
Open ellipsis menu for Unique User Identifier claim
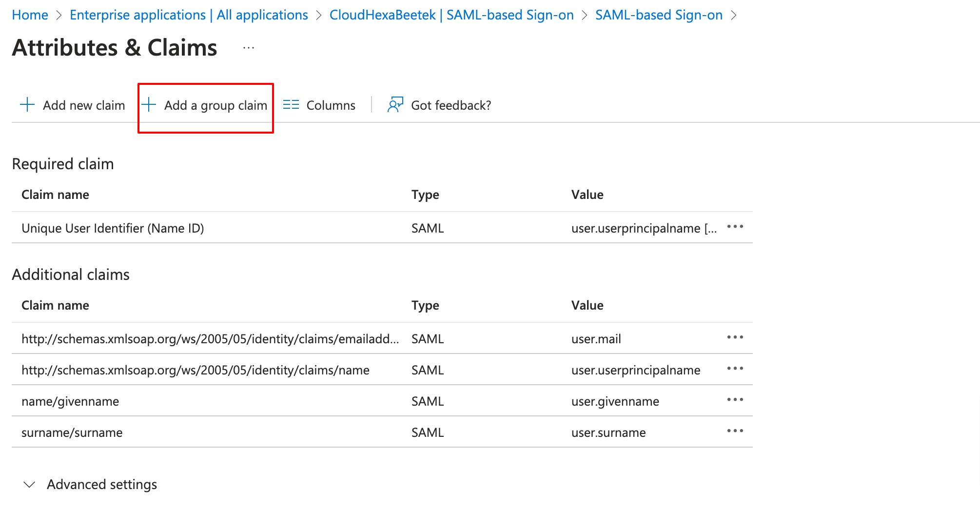(x=735, y=227)
